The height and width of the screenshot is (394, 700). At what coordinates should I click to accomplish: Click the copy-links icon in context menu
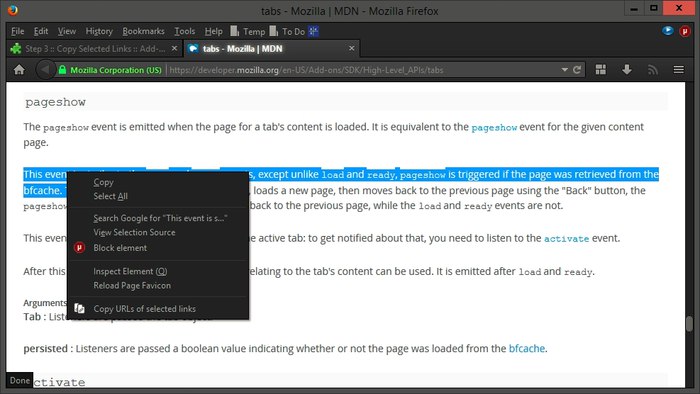pyautogui.click(x=79, y=308)
